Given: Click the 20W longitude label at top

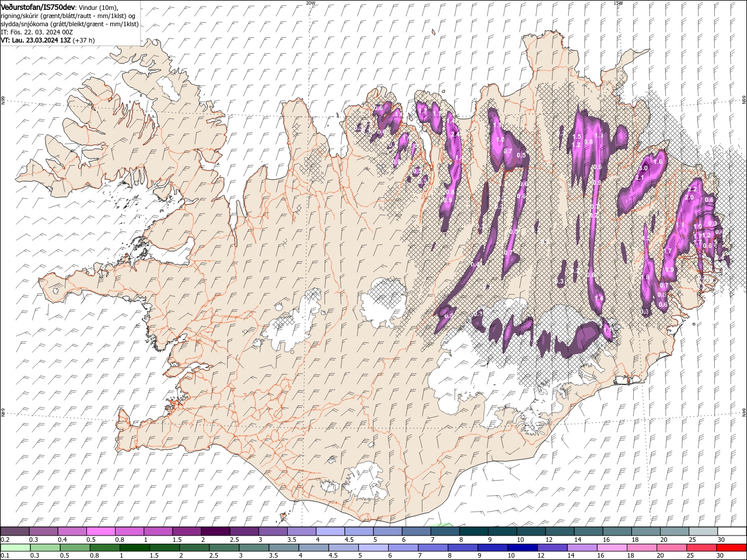Looking at the screenshot, I should tap(310, 3).
